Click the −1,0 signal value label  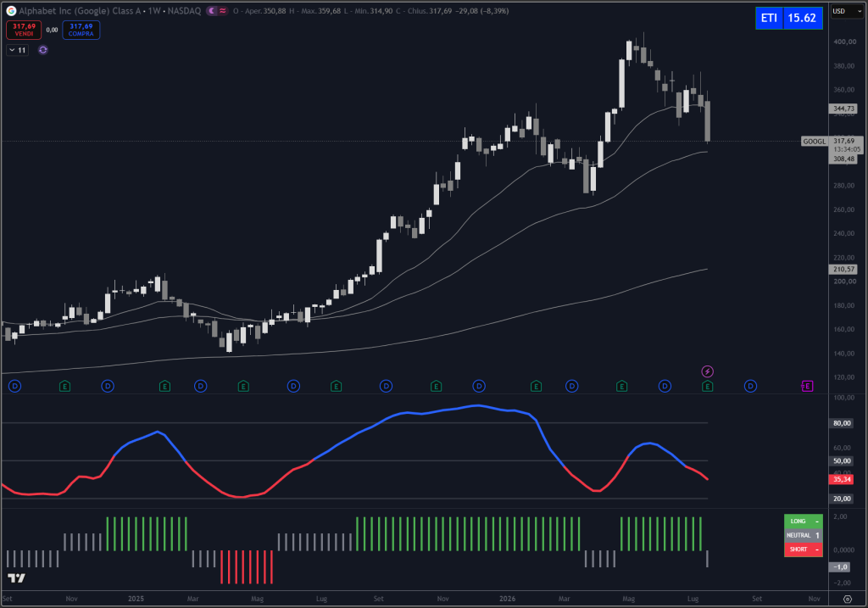pos(841,567)
